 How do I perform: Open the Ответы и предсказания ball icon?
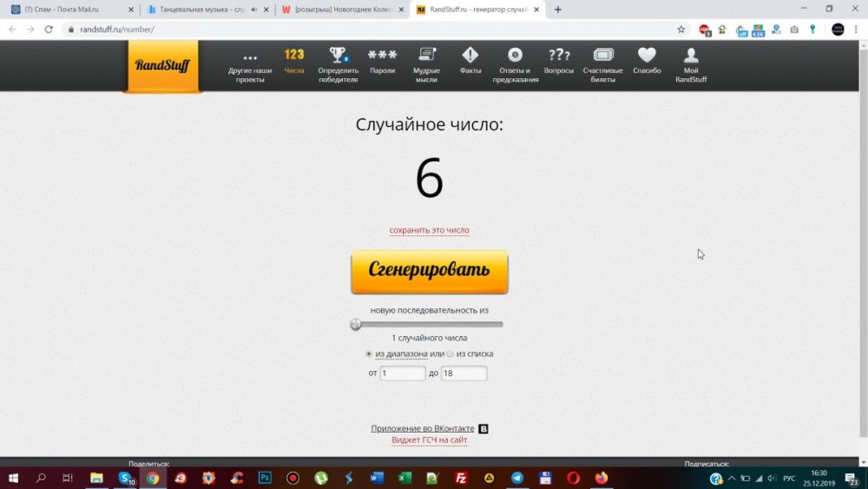[516, 55]
